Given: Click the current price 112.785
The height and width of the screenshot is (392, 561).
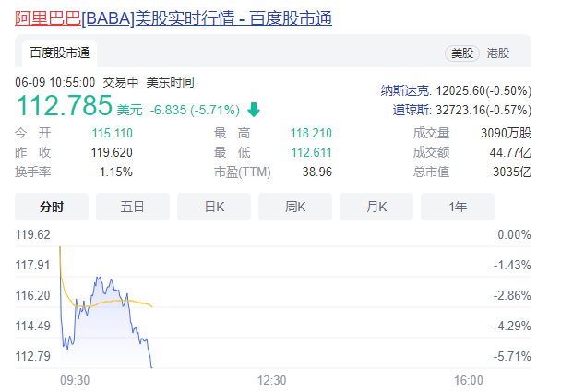Looking at the screenshot, I should (x=65, y=105).
